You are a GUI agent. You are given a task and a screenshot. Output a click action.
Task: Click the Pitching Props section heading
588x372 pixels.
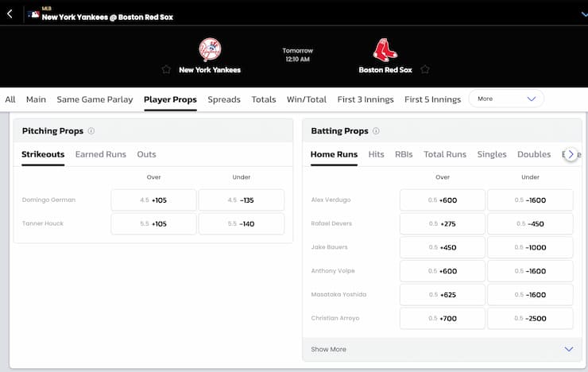(x=52, y=131)
